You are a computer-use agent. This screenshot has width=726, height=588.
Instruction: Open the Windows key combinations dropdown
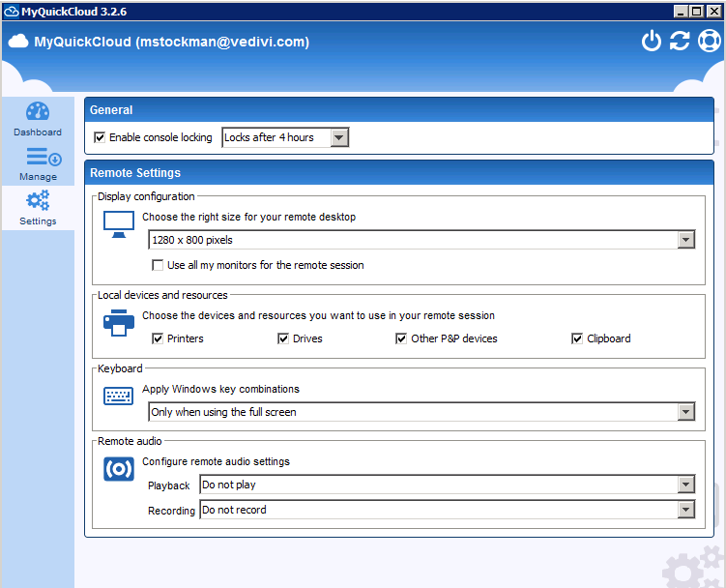421,412
